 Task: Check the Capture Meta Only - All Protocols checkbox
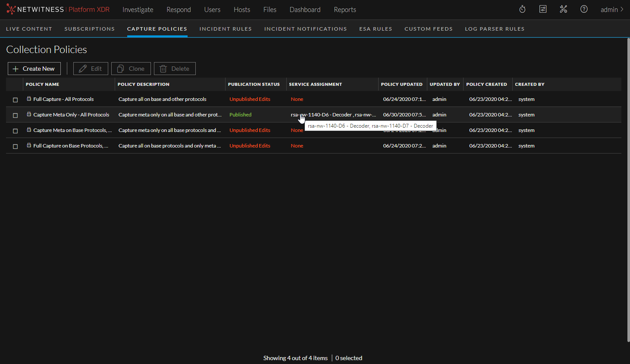[x=15, y=115]
